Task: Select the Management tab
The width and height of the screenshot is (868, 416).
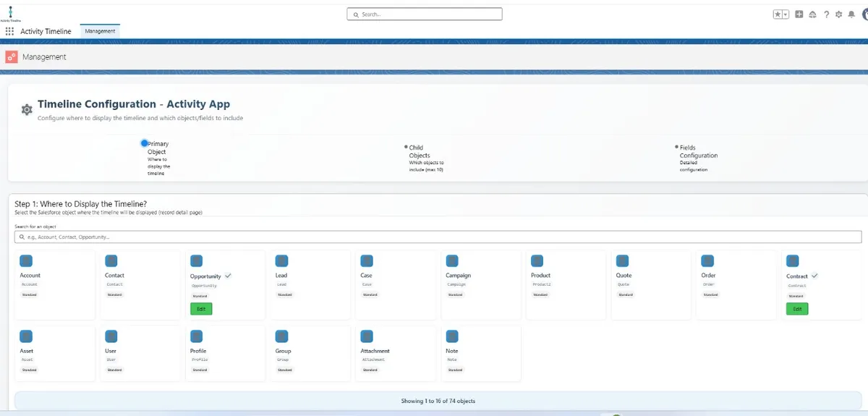Action: click(x=100, y=31)
